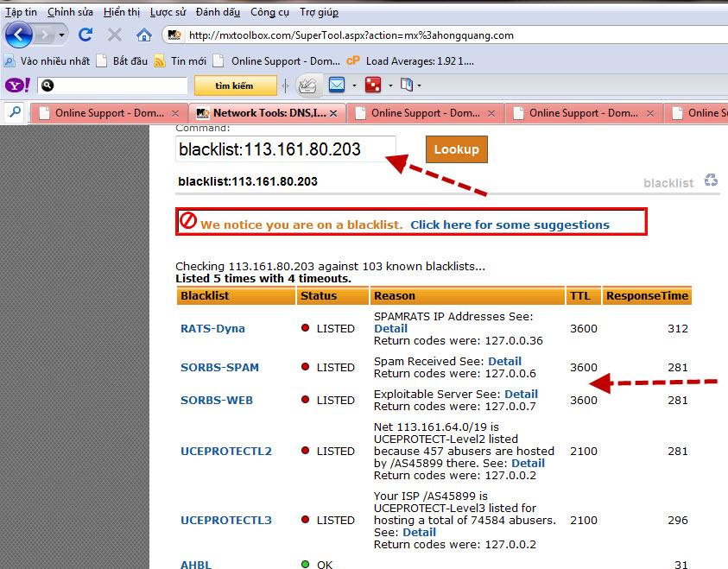The image size is (728, 569).
Task: Reload the page with the refresh icon
Action: coord(85,35)
